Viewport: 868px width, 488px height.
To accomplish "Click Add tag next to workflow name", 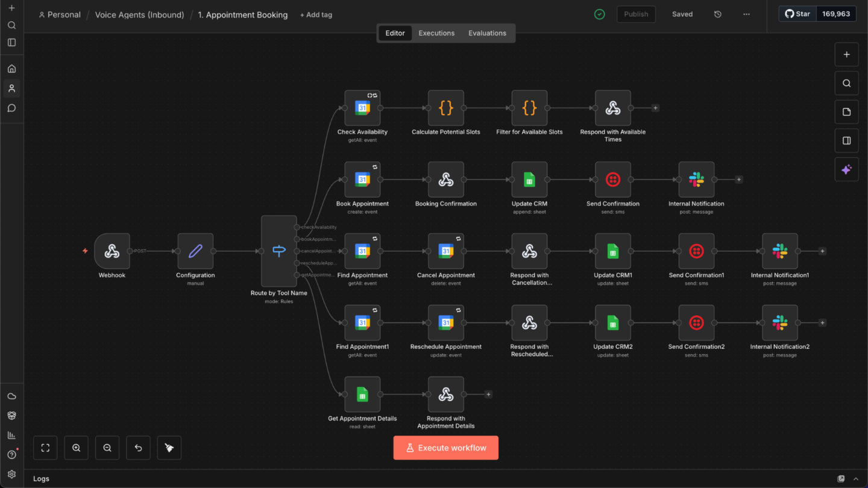I will point(316,15).
